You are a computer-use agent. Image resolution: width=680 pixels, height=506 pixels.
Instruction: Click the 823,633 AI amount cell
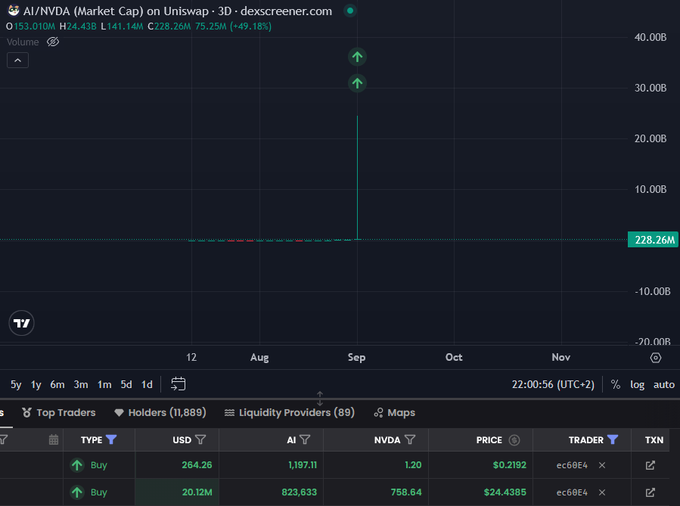point(299,493)
